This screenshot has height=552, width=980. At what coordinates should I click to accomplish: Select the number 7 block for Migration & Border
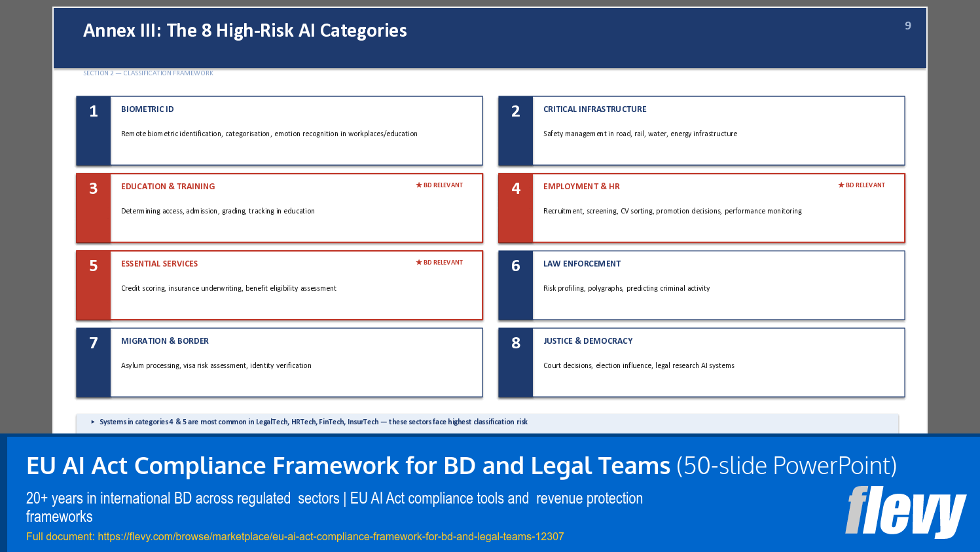[94, 363]
